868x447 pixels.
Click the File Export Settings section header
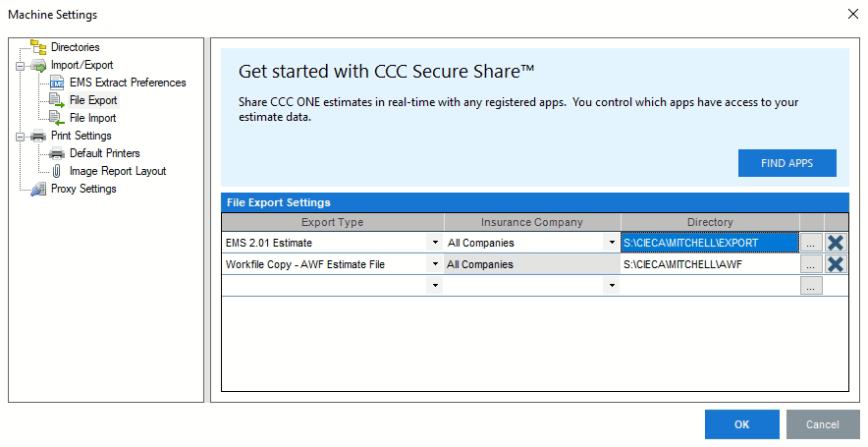pos(535,202)
